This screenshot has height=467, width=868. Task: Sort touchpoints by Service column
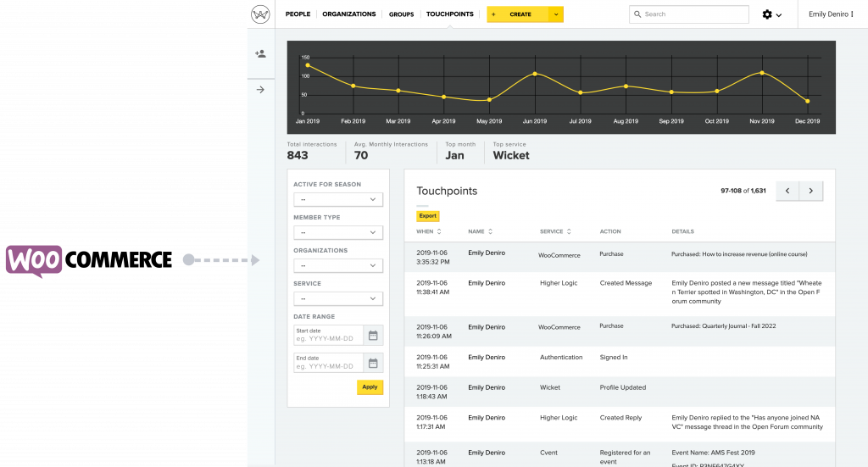tap(555, 231)
